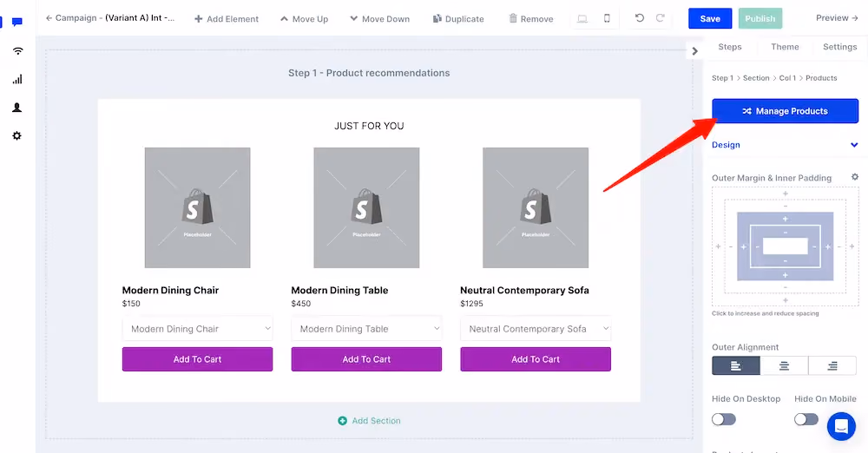868x453 pixels.
Task: Add Neutral Contemporary Sofa to cart
Action: point(536,359)
